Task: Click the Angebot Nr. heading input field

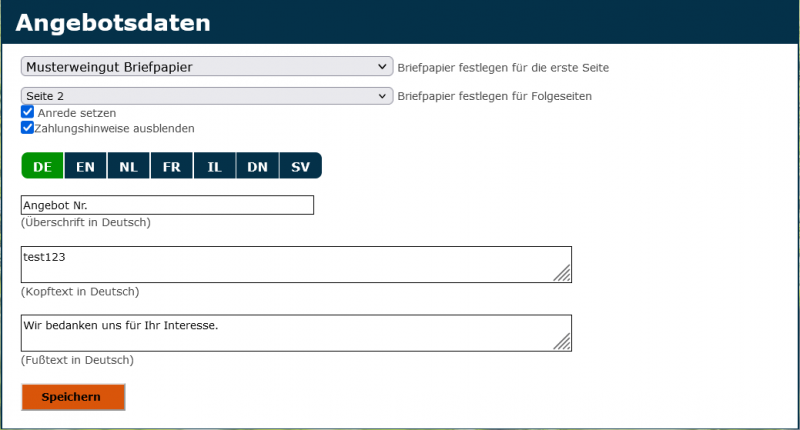Action: click(167, 205)
